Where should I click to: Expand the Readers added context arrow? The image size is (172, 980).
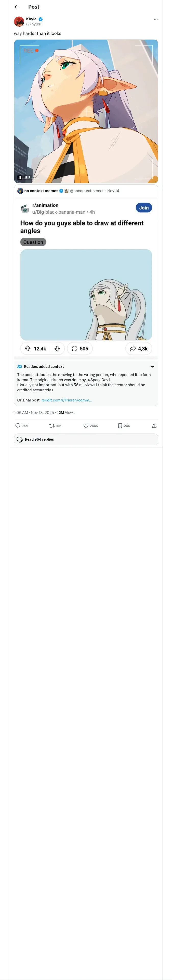click(152, 367)
